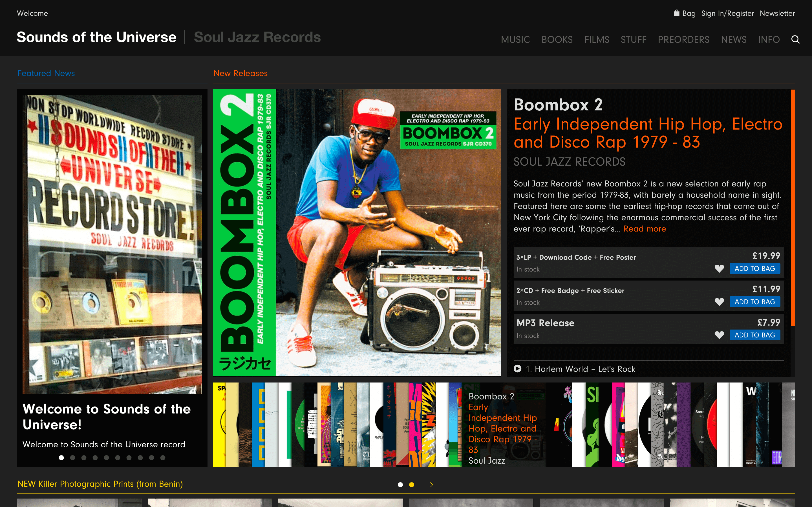Advance the carousel with the right arrow
Image resolution: width=812 pixels, height=507 pixels.
coord(431,484)
